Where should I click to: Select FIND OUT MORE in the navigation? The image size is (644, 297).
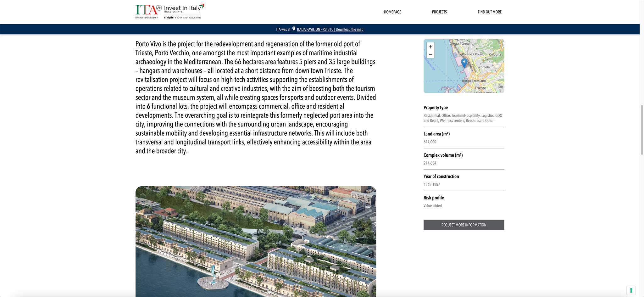(490, 12)
